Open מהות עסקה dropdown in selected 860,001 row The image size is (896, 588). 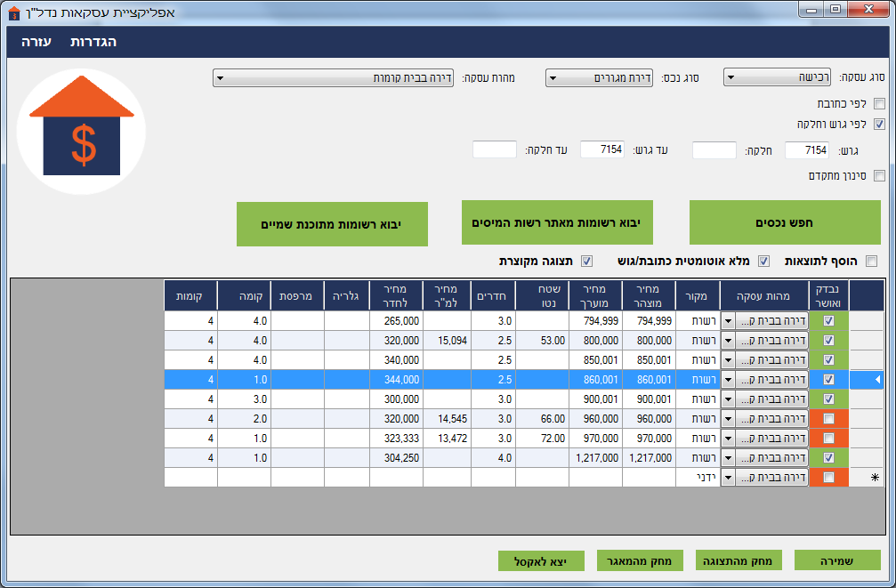coord(728,380)
